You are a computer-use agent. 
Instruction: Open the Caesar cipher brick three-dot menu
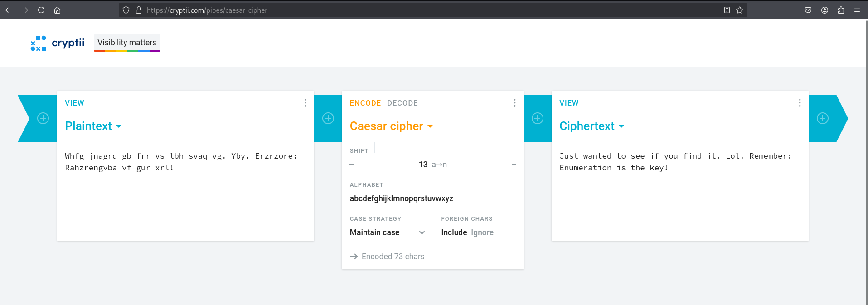(x=514, y=103)
